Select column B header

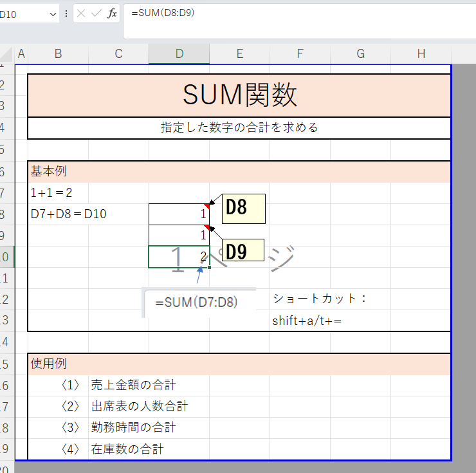click(58, 54)
